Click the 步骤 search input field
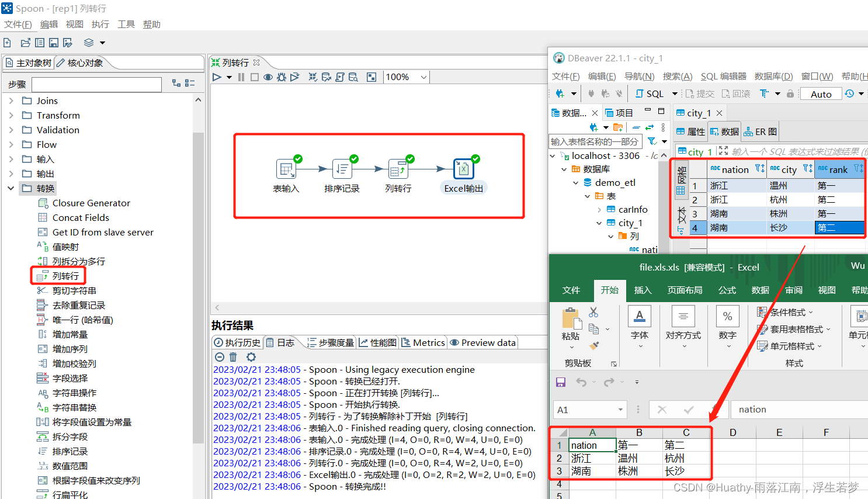 tap(96, 84)
